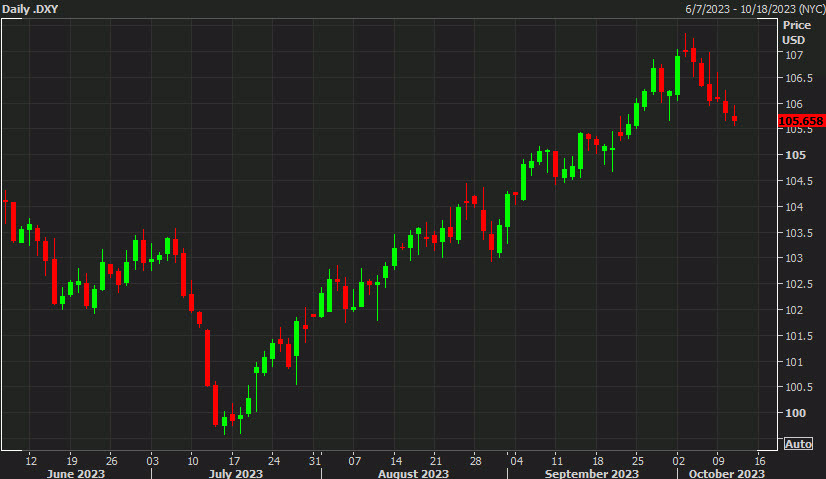This screenshot has width=826, height=479.
Task: Click the Price USD axis header
Action: tap(796, 33)
